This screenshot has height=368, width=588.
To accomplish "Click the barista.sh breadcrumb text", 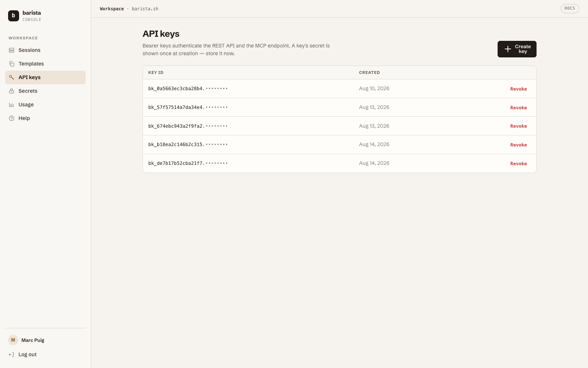I will tap(145, 9).
